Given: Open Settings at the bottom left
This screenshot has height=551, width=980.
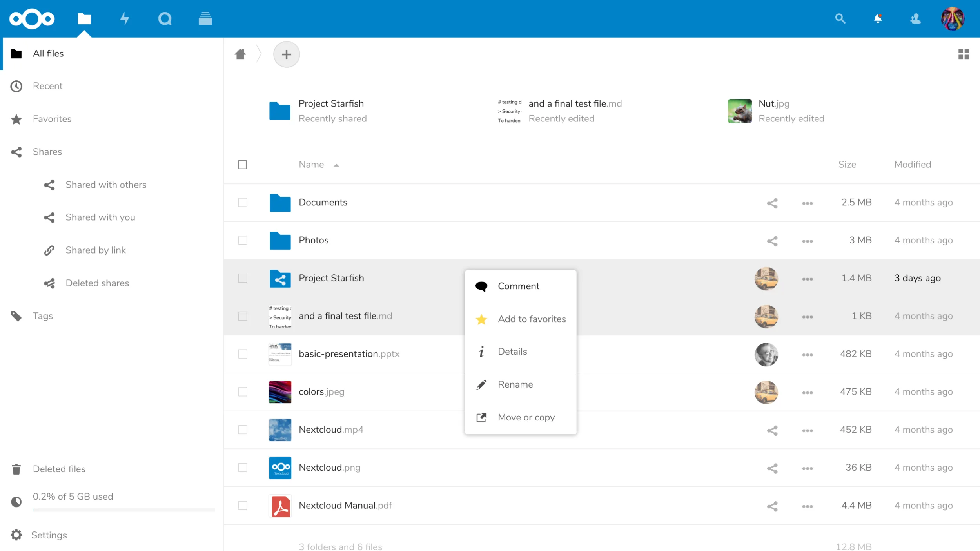Looking at the screenshot, I should click(49, 535).
